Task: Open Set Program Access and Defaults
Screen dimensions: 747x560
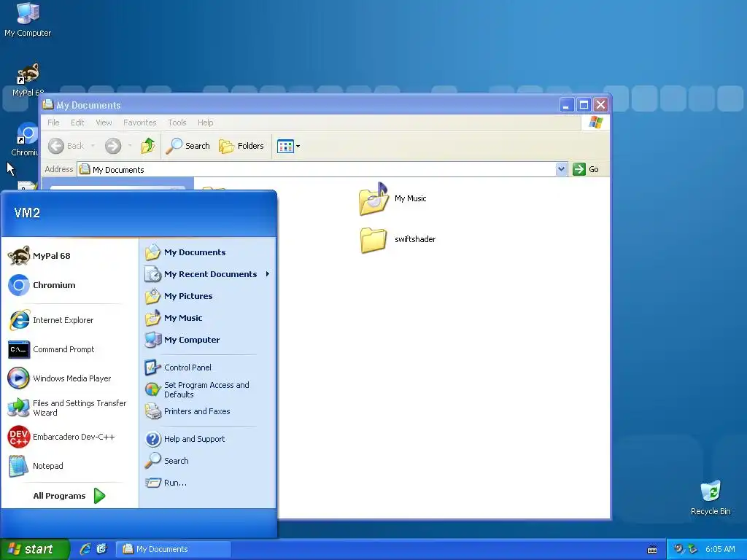Action: click(207, 389)
